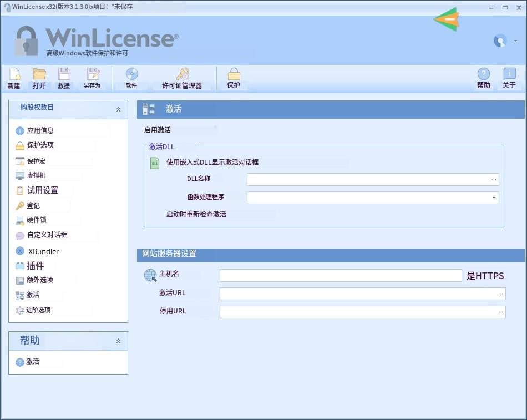The height and width of the screenshot is (420, 527).
Task: Select the 软件 toolbar icon
Action: click(131, 78)
